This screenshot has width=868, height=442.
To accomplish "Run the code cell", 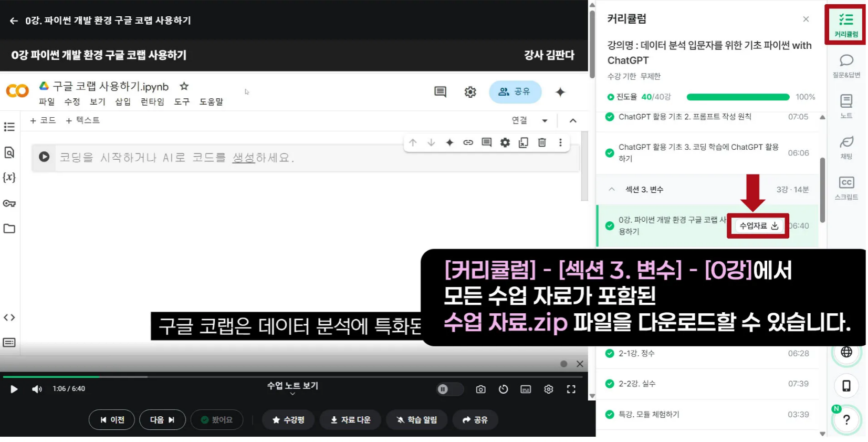I will pyautogui.click(x=44, y=157).
